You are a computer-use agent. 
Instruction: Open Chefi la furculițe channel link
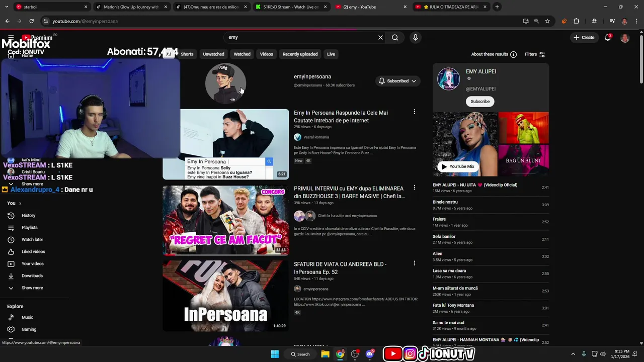point(347,216)
